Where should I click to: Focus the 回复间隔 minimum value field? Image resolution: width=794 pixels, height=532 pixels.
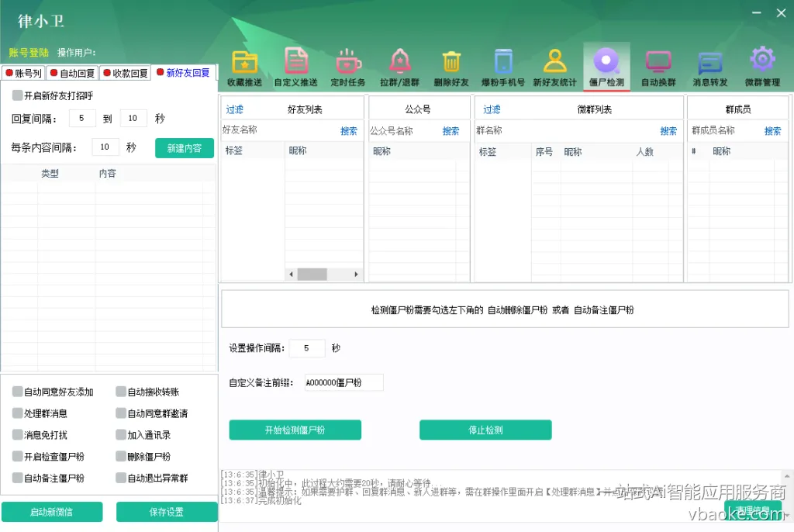tap(81, 118)
